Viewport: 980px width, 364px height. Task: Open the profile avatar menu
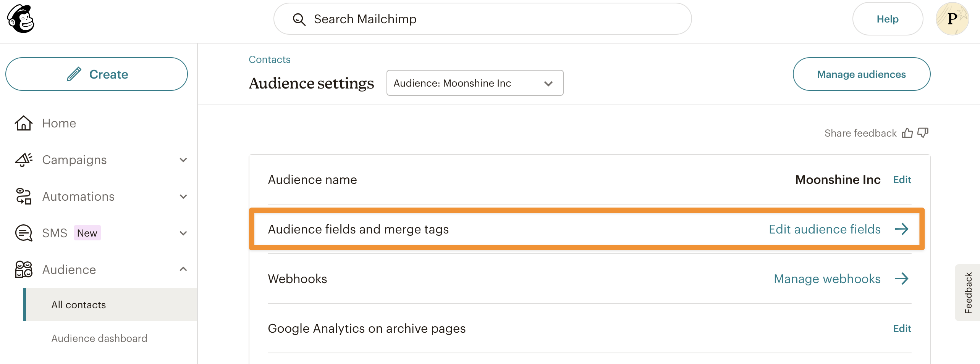click(x=952, y=19)
